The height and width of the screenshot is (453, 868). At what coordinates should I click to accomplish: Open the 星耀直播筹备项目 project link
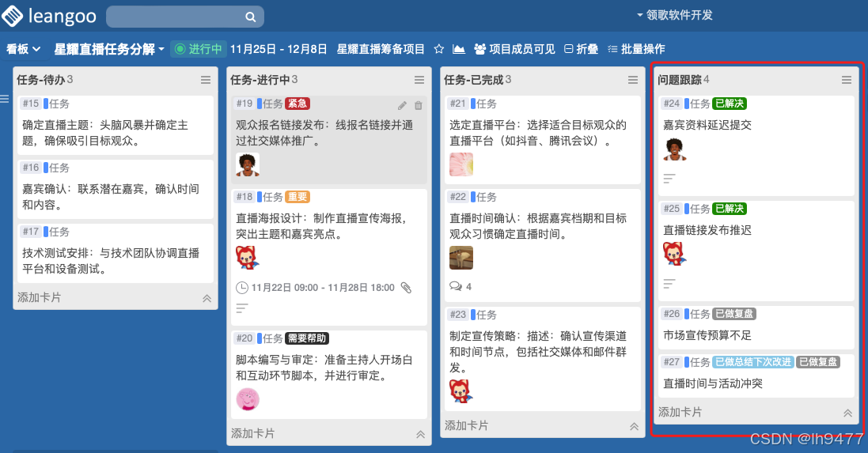[381, 49]
